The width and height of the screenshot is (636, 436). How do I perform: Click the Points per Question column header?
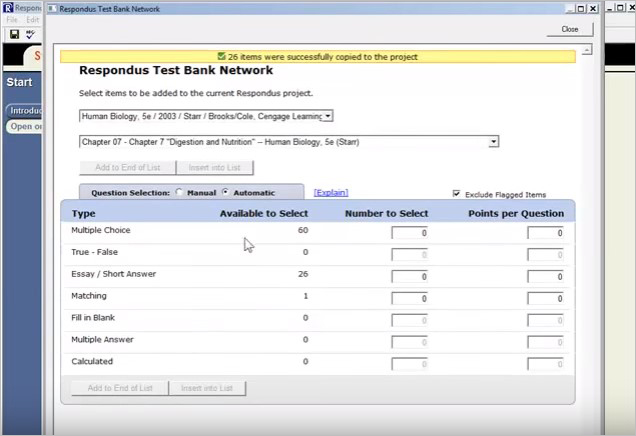(x=516, y=213)
